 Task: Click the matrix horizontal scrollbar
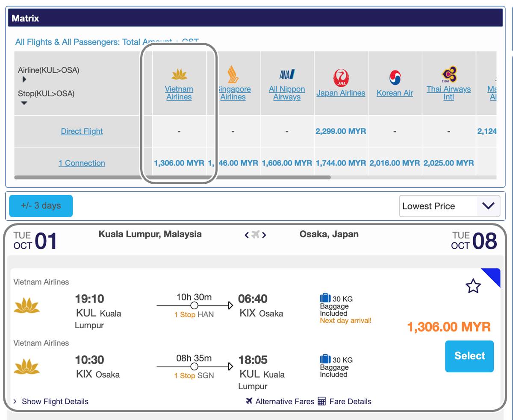[172, 177]
